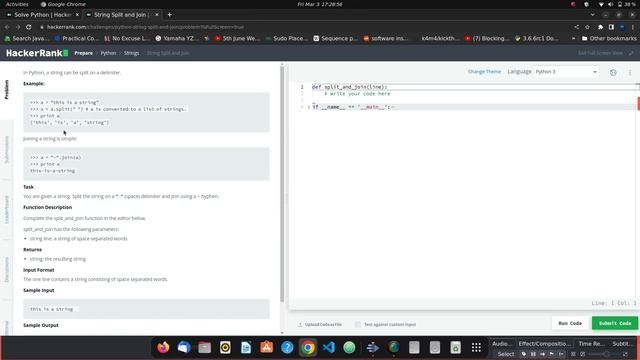Click the Submit Code button
This screenshot has height=360, width=640.
point(615,323)
